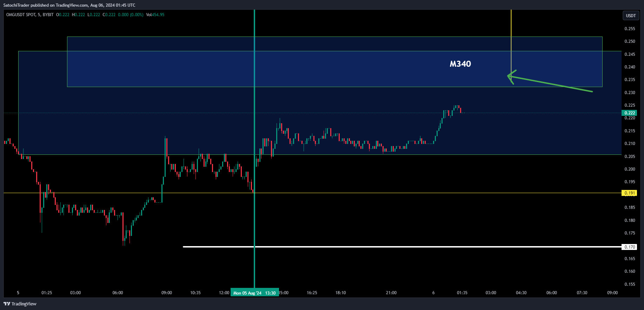Viewport: 644px width, 310px height.
Task: Select the 0.222 current price label
Action: (x=629, y=113)
